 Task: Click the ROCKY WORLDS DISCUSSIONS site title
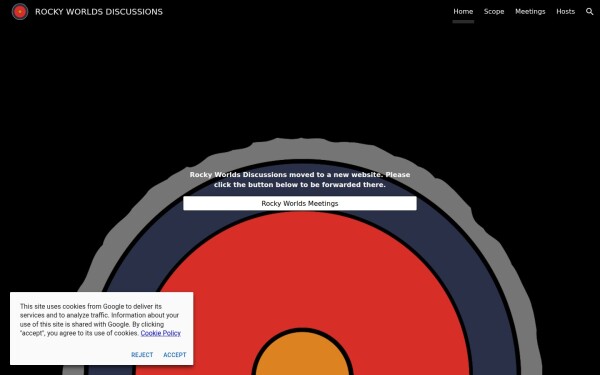coord(99,12)
